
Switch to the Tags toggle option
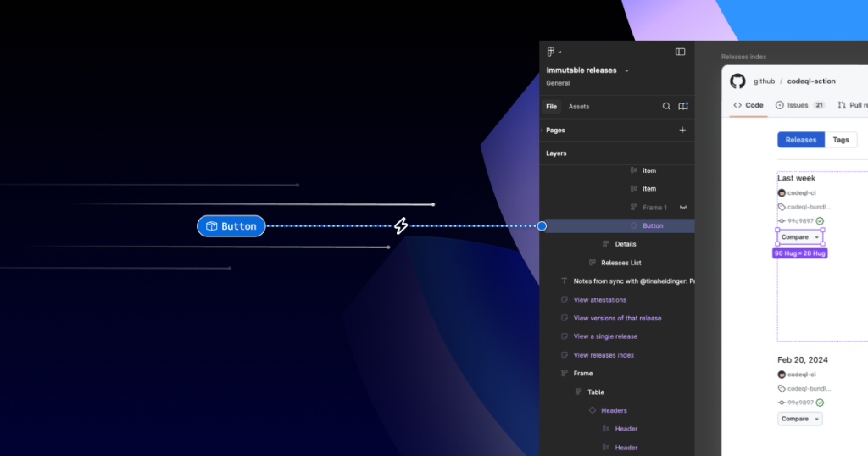pos(840,140)
